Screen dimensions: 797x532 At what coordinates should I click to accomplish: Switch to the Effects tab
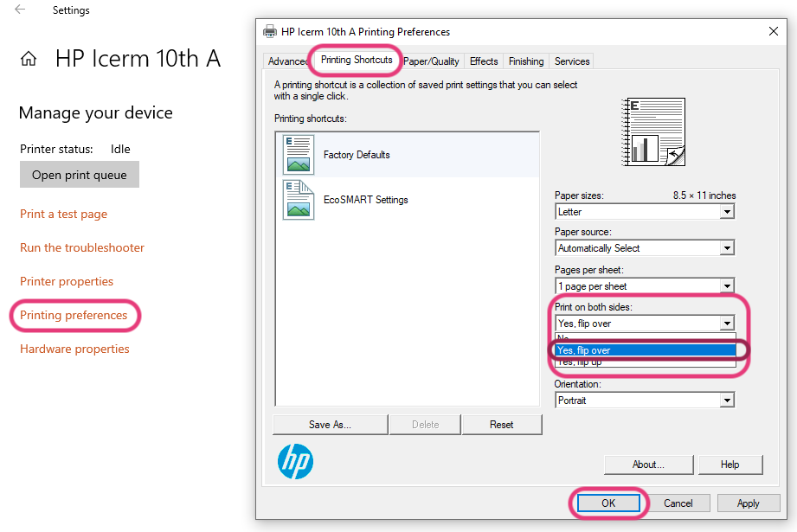click(x=484, y=61)
